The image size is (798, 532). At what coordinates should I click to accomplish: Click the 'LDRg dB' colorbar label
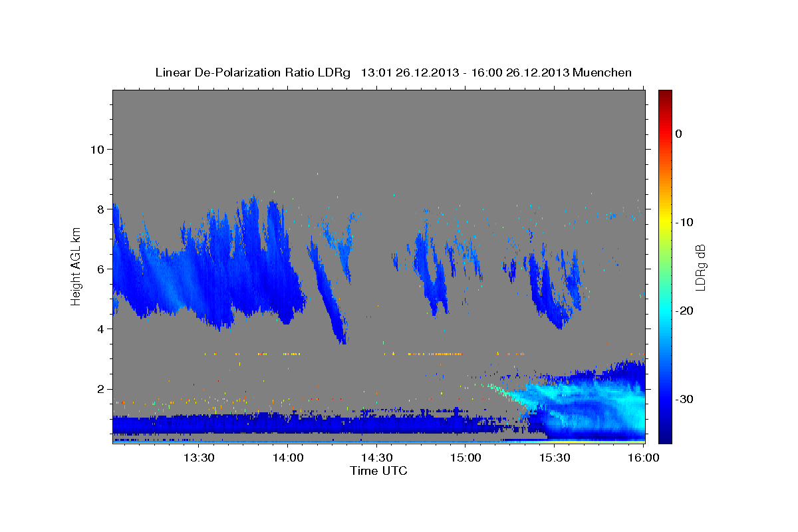700,267
